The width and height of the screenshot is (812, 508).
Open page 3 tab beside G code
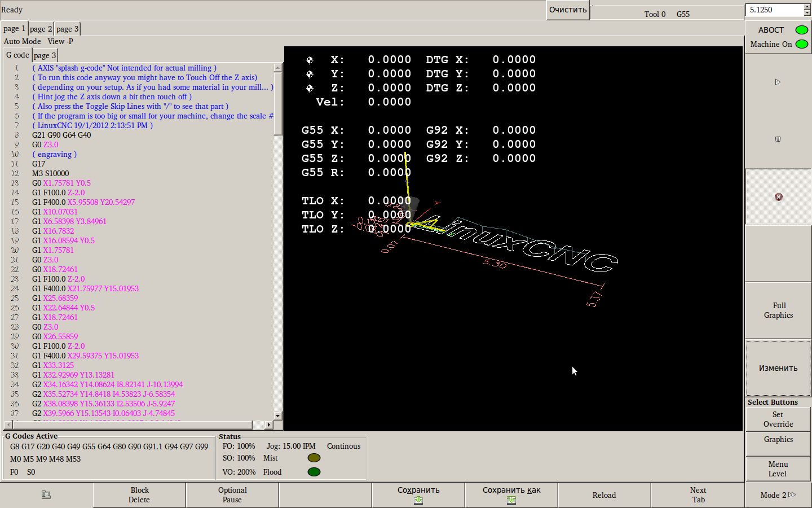pyautogui.click(x=45, y=55)
